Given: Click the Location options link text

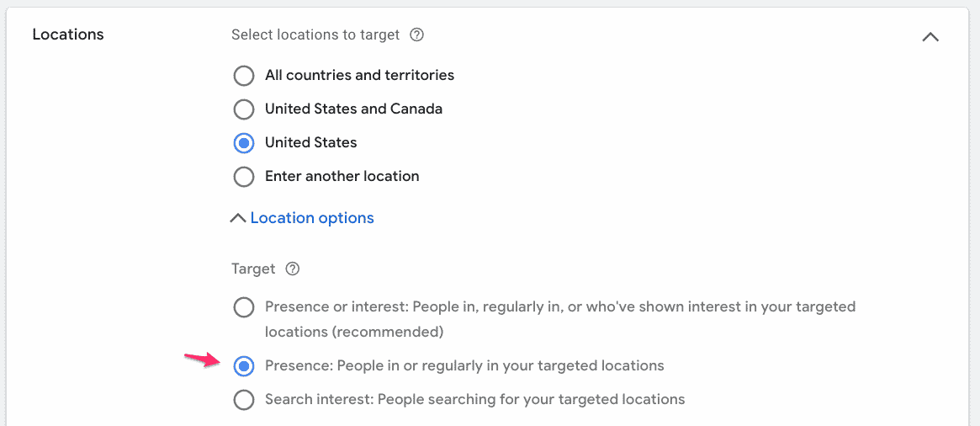Looking at the screenshot, I should pyautogui.click(x=312, y=218).
